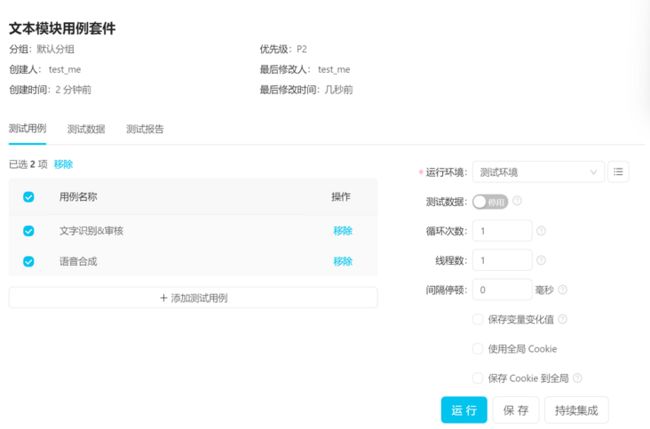The image size is (650, 429).
Task: Switch to the 测试用例 tab
Action: click(27, 129)
